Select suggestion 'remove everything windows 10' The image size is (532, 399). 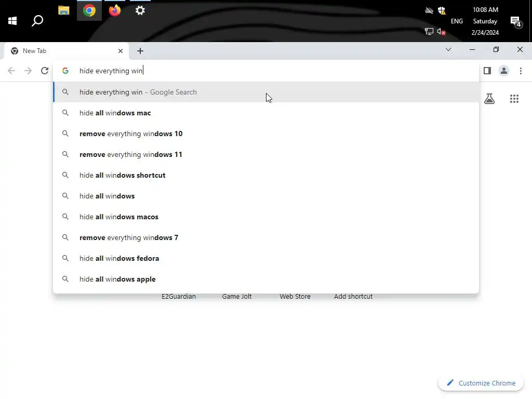click(x=266, y=134)
